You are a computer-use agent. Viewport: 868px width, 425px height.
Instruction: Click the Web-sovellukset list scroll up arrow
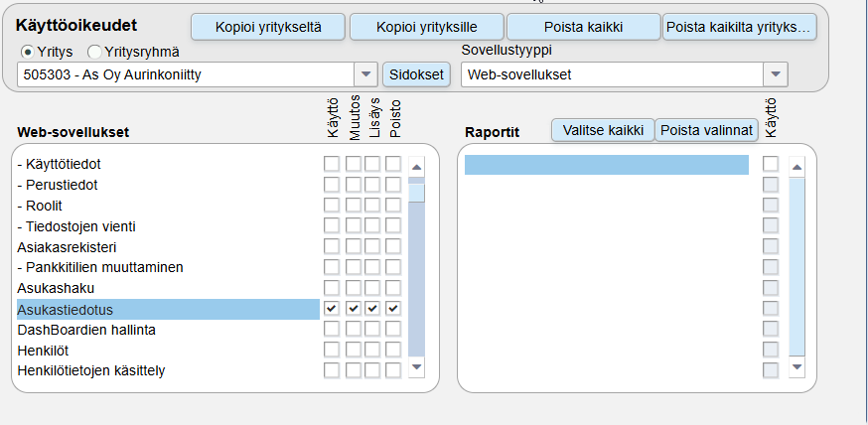(x=416, y=167)
